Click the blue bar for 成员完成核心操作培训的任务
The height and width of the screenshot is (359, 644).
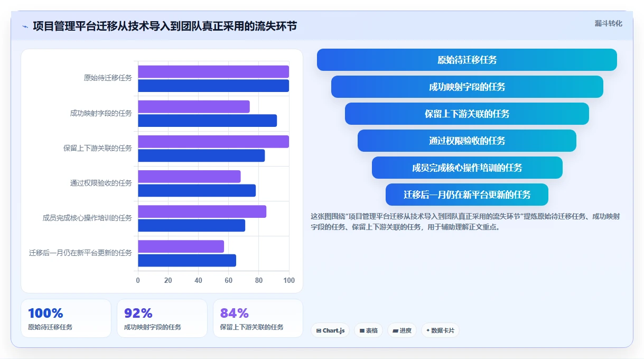192,225
